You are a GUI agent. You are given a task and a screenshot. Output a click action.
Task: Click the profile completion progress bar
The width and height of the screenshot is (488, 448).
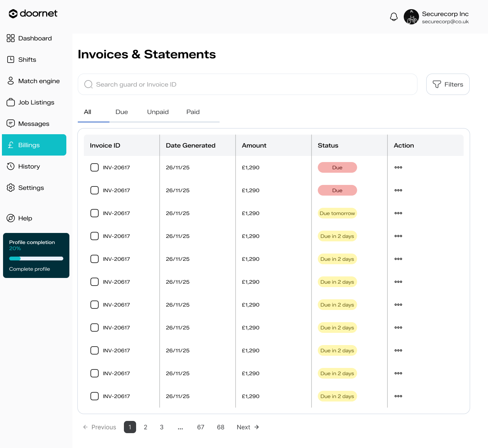click(36, 258)
